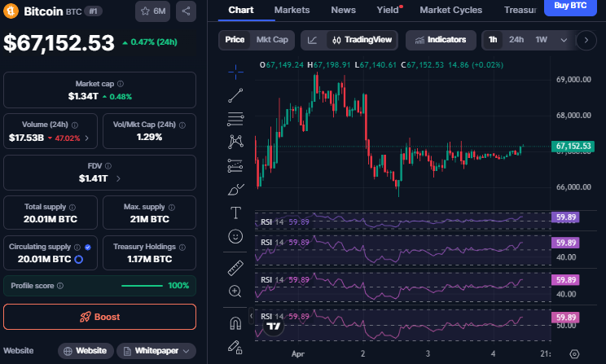The image size is (606, 364).
Task: Show Circulating supply info icon
Action: pyautogui.click(x=77, y=248)
